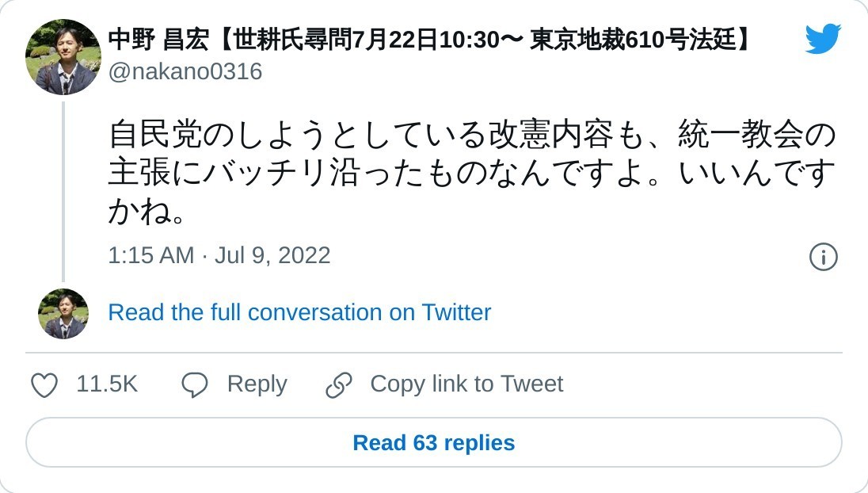The image size is (868, 493).
Task: Read the full conversation on Twitter
Action: [299, 312]
